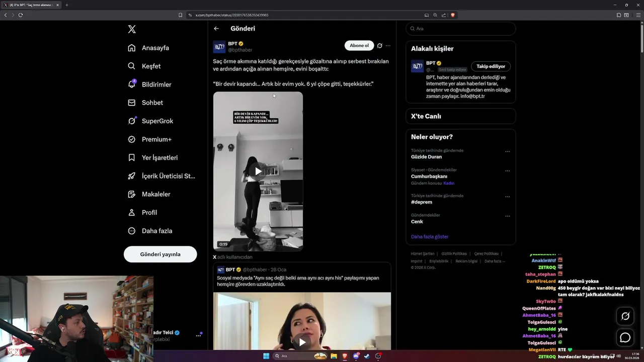Play the quoted post video
This screenshot has height=362, width=644.
tap(302, 342)
